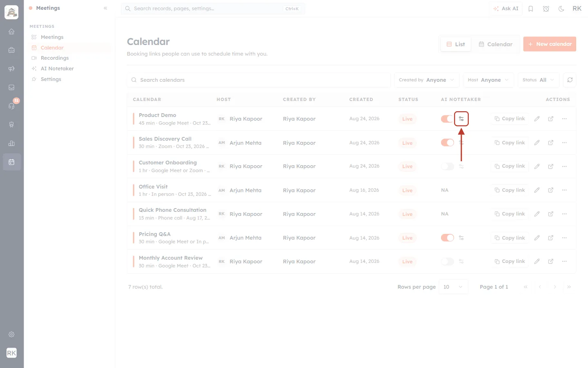Open bookmarks icon in top bar
Viewport: 588px width, 368px height.
[x=531, y=9]
